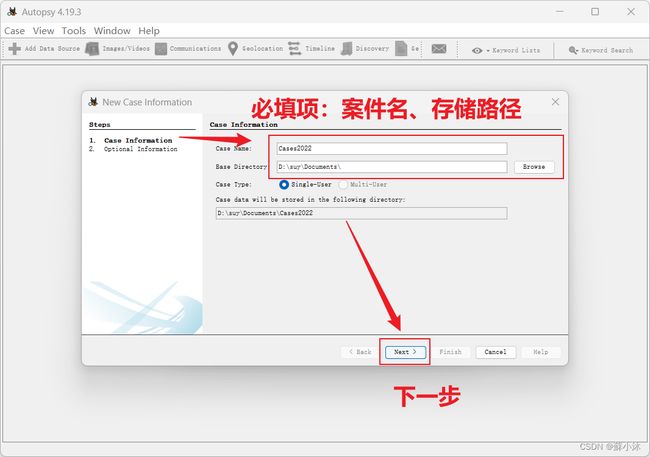Click the Base Directory input field
The width and height of the screenshot is (650, 457).
pos(392,167)
